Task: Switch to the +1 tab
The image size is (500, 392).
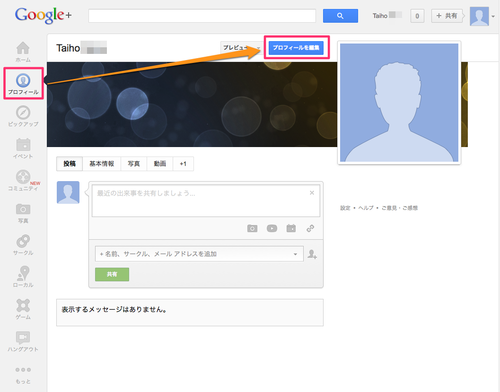Action: tap(183, 164)
